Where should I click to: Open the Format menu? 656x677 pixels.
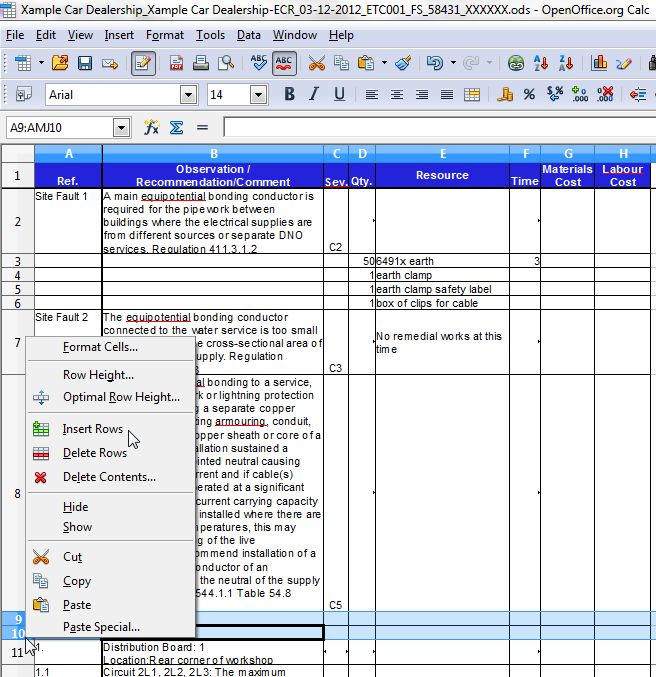165,35
